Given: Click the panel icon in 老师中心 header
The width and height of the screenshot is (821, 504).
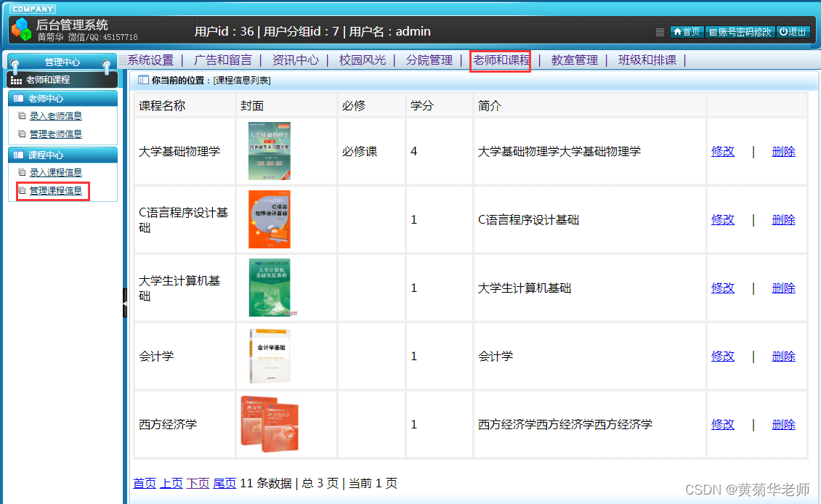Looking at the screenshot, I should [x=18, y=98].
